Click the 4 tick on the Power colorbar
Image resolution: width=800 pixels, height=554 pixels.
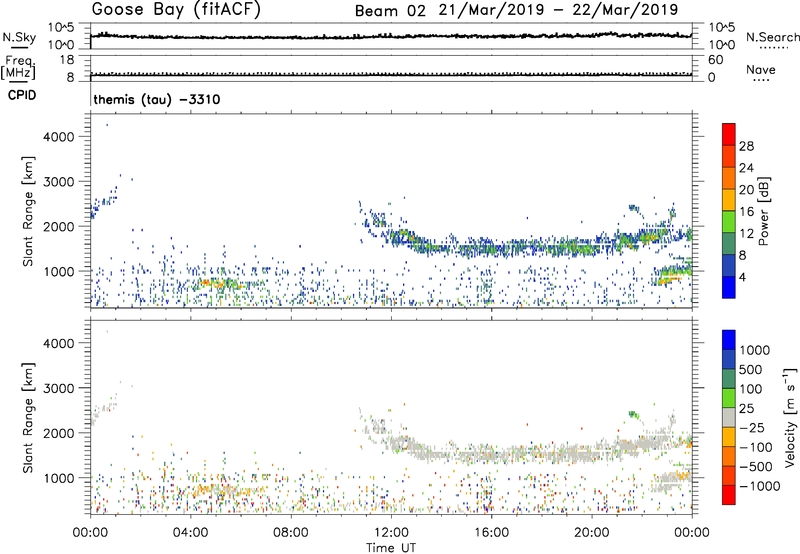(743, 278)
